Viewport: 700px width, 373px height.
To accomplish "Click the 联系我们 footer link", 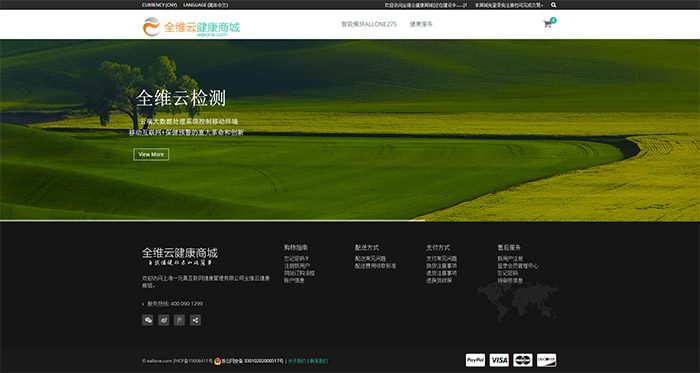I will (319, 361).
